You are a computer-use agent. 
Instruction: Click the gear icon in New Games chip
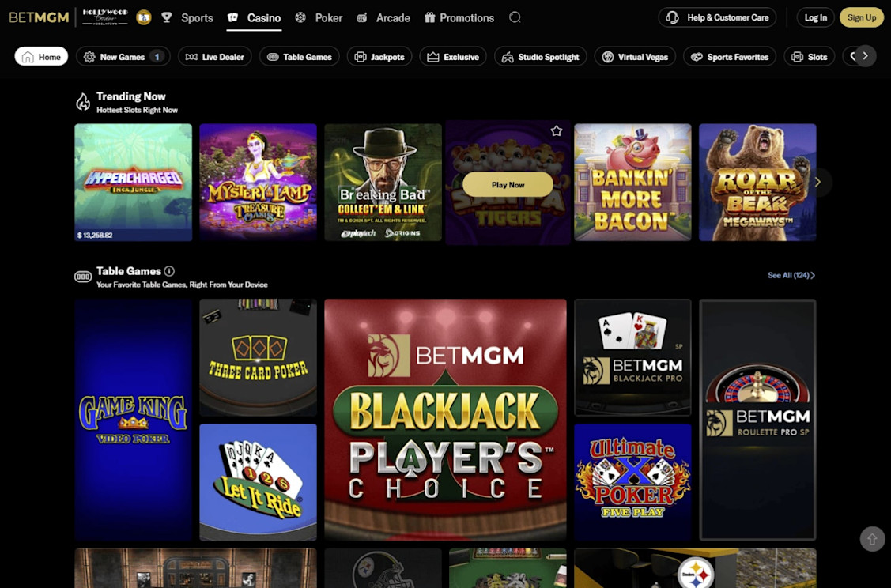pos(89,57)
